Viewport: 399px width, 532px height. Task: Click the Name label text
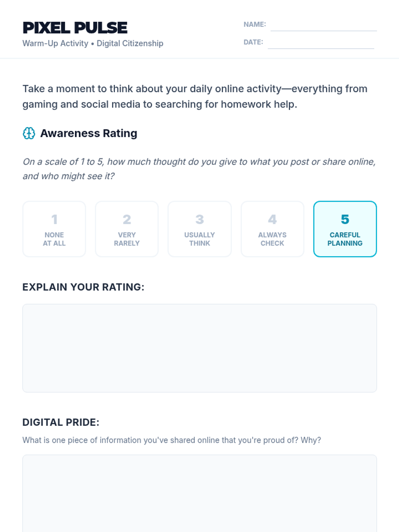[255, 24]
